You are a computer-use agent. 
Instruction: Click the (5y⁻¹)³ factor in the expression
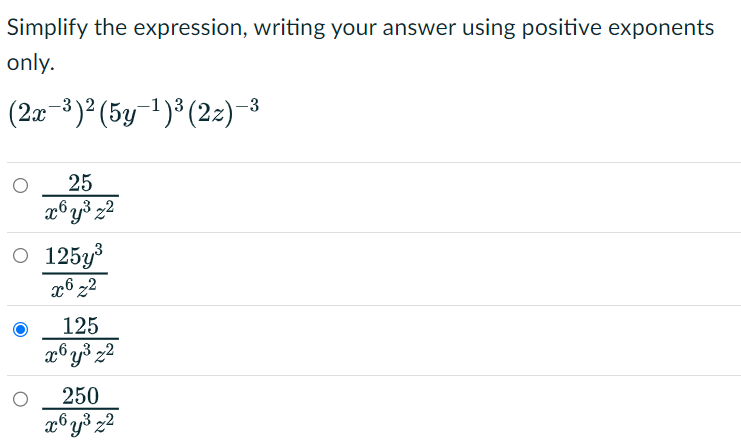(141, 112)
